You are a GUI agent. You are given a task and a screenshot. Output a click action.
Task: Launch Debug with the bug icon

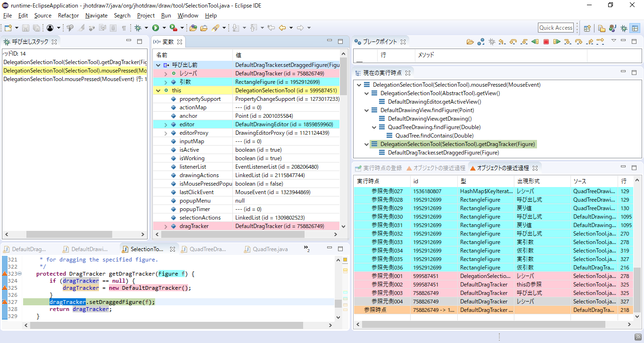click(138, 28)
